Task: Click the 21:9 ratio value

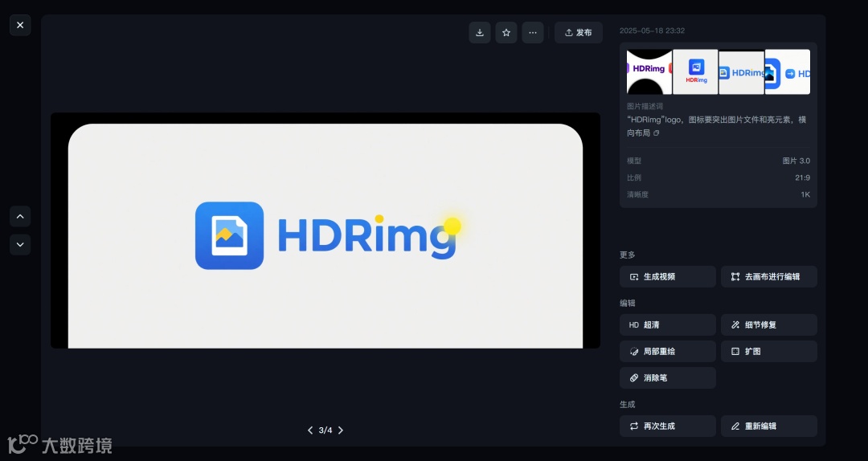Action: (x=802, y=177)
